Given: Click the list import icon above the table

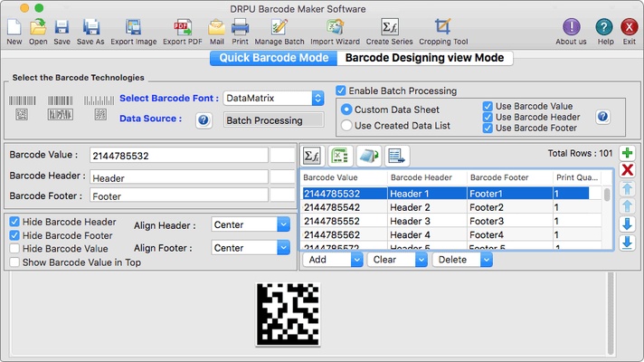Looking at the screenshot, I should pyautogui.click(x=397, y=156).
